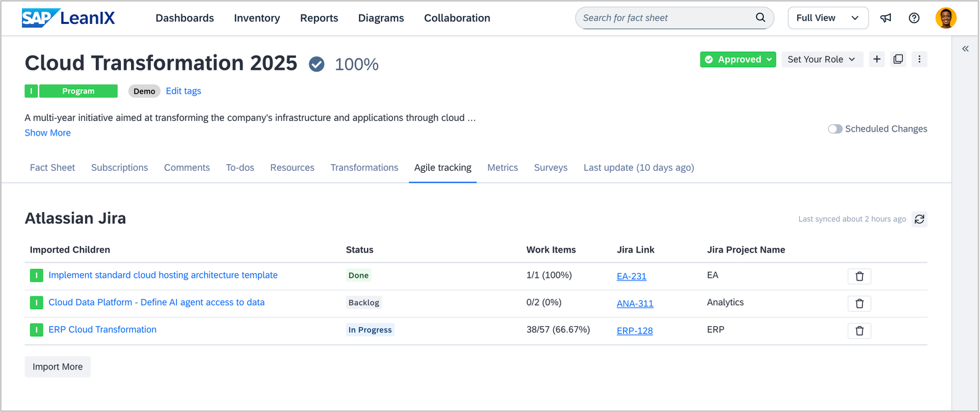Image resolution: width=980 pixels, height=412 pixels.
Task: Switch to the Comments tab
Action: tap(187, 167)
